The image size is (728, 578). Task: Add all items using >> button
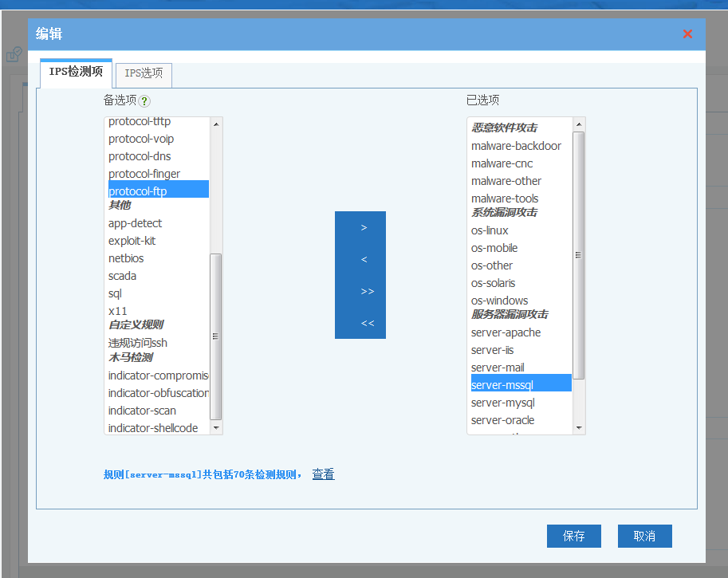pos(367,291)
